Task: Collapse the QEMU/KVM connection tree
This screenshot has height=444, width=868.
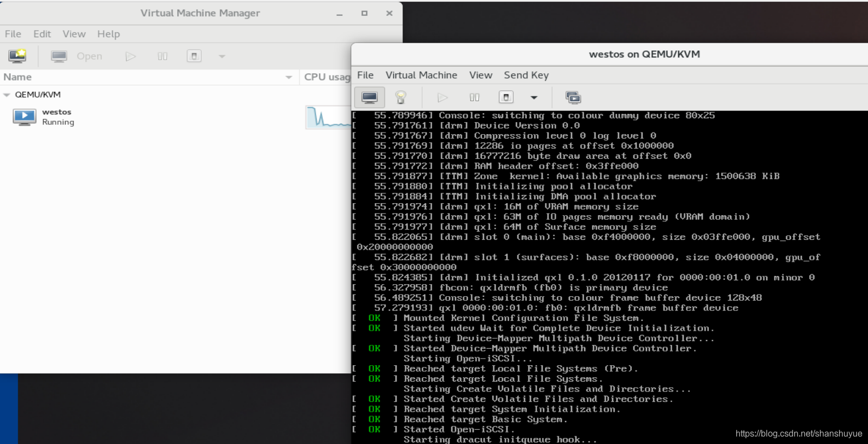Action: pyautogui.click(x=7, y=95)
